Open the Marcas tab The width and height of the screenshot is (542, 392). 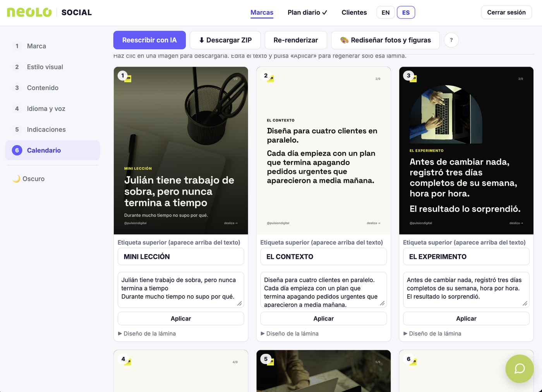(262, 12)
